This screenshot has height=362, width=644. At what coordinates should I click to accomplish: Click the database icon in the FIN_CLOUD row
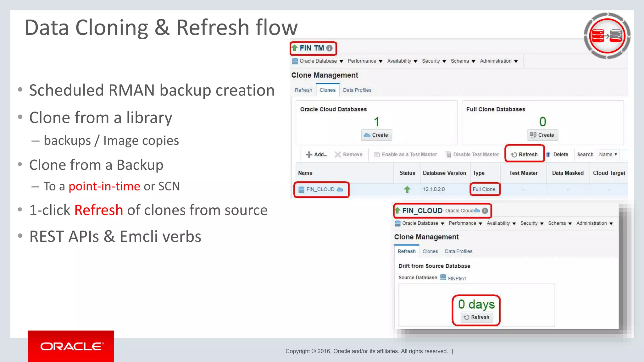301,189
